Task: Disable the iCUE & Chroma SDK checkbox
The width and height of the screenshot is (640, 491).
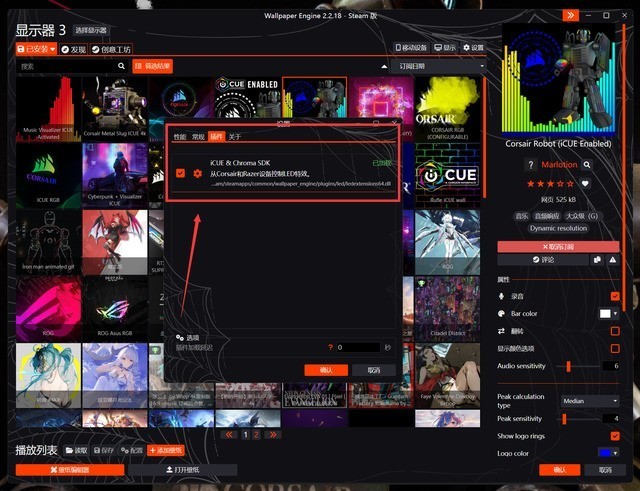Action: tap(180, 173)
